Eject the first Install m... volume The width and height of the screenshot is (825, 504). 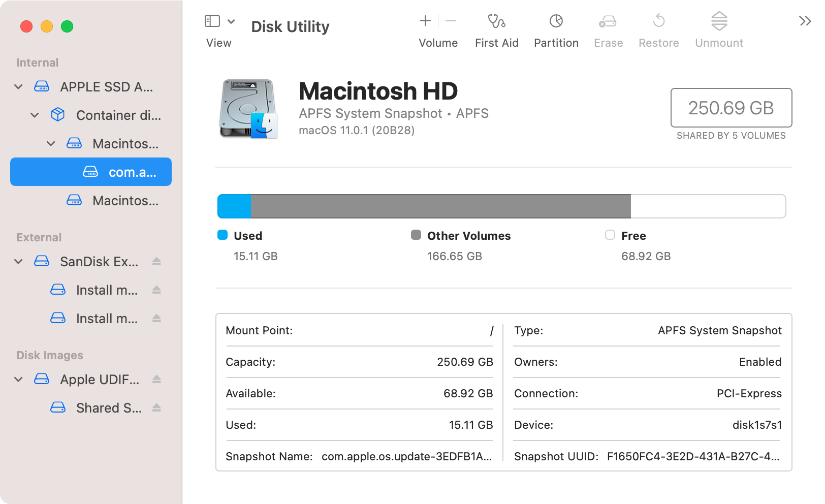(x=156, y=290)
